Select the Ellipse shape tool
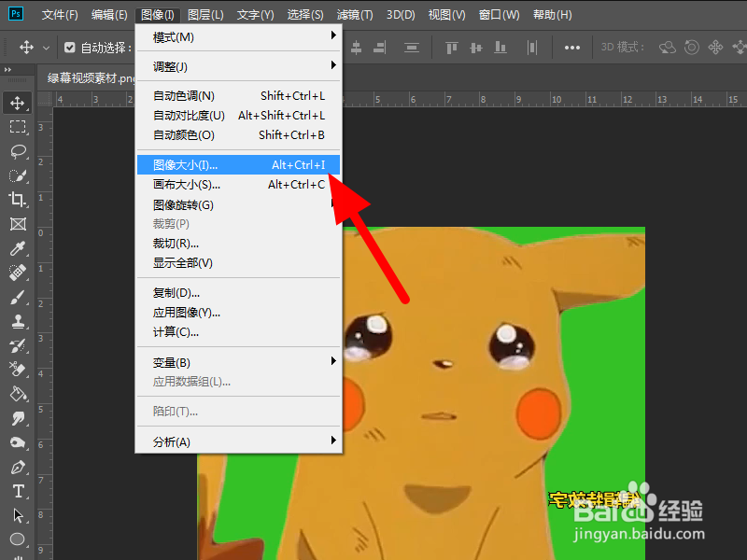 (x=18, y=539)
